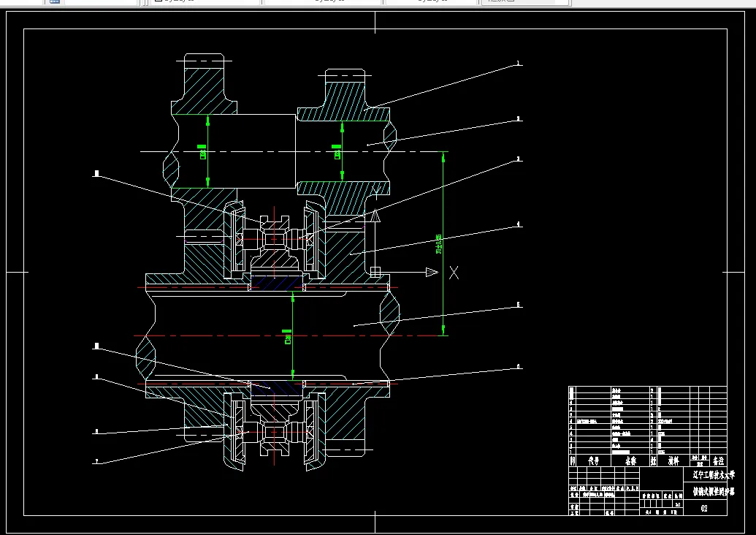Select part callout number 4 at leader end

click(519, 224)
